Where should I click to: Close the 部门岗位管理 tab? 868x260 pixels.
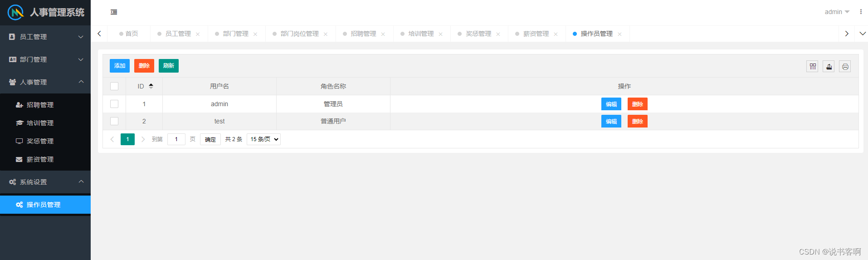click(x=326, y=34)
